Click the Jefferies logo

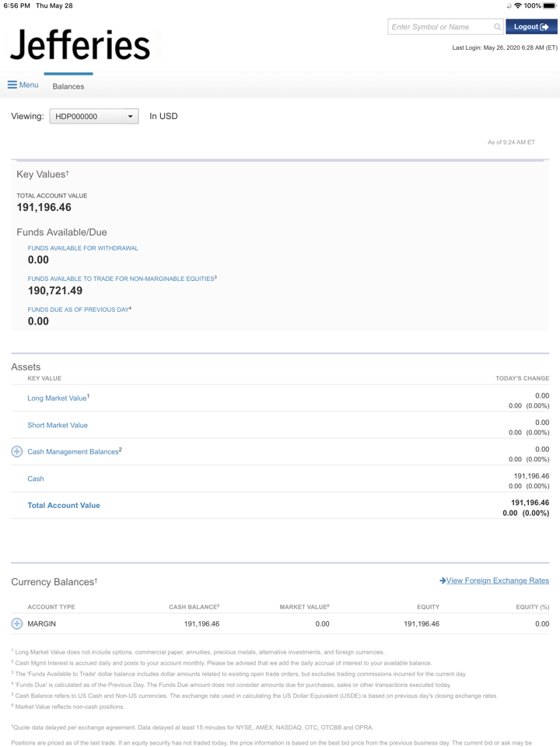[x=80, y=45]
